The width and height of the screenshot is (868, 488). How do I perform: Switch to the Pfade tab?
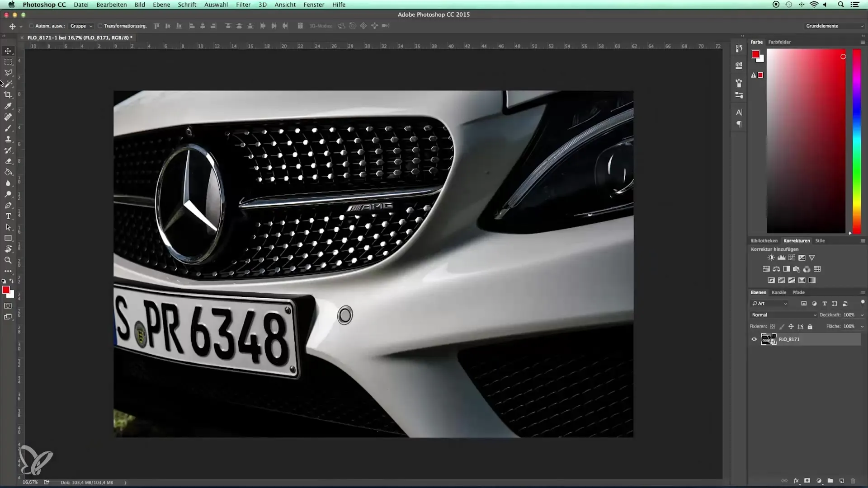(x=798, y=292)
